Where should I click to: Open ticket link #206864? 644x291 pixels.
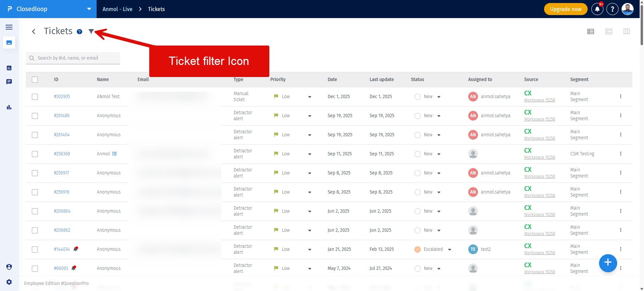62,211
